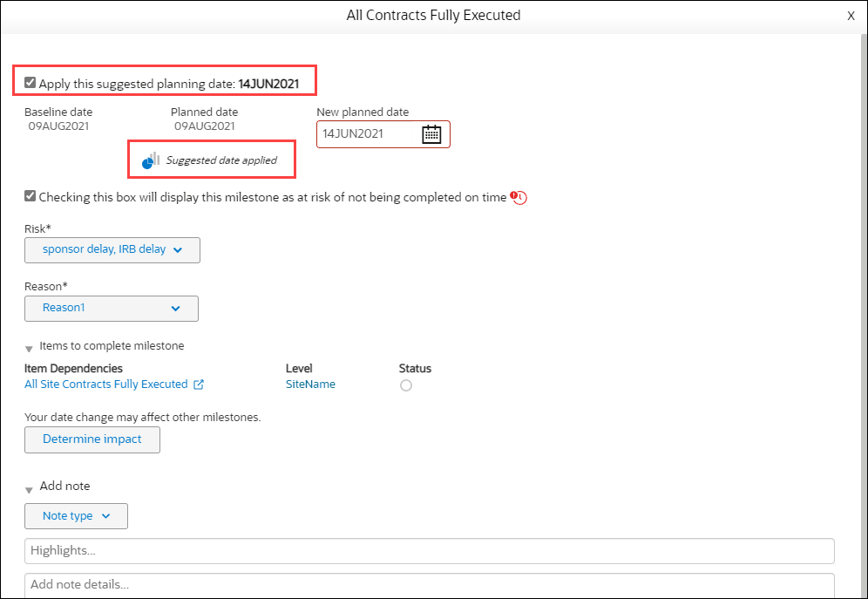Follow the All Site Contracts Fully Executed link
868x599 pixels.
(x=106, y=384)
